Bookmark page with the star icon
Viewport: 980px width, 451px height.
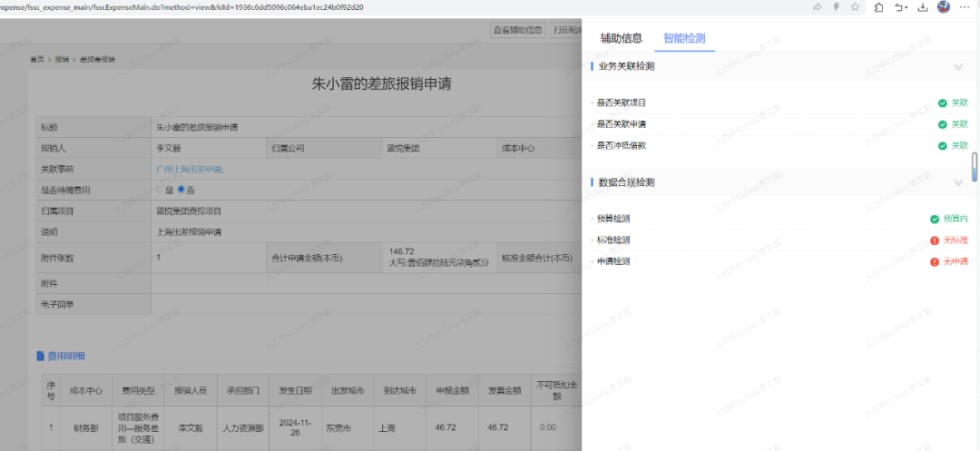coord(855,7)
